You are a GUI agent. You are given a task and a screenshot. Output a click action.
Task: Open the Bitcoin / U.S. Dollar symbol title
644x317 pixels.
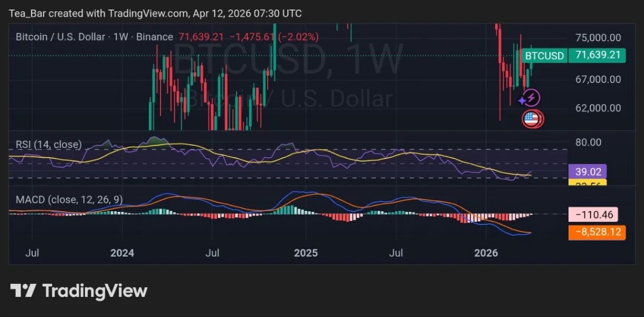pyautogui.click(x=94, y=37)
